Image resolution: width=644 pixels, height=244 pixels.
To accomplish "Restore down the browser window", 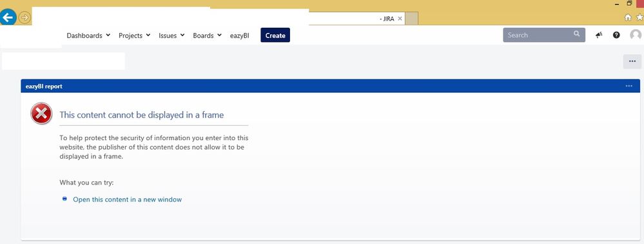I will [x=629, y=3].
